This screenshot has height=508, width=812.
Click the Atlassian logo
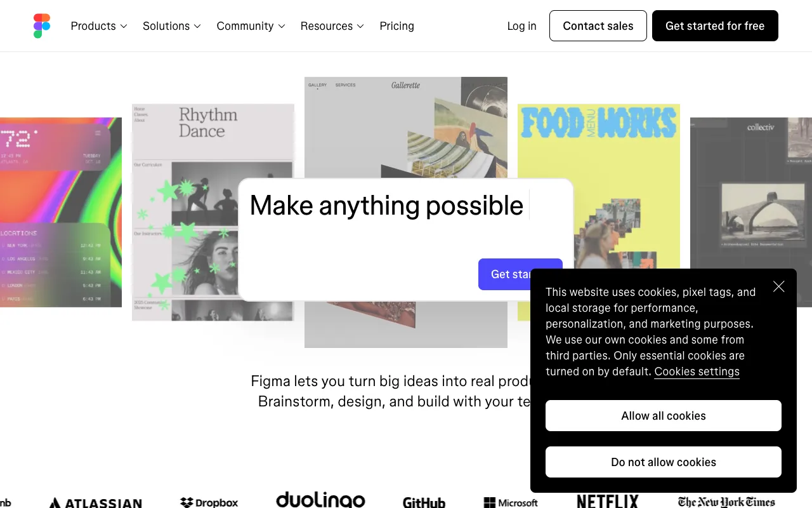pyautogui.click(x=95, y=502)
